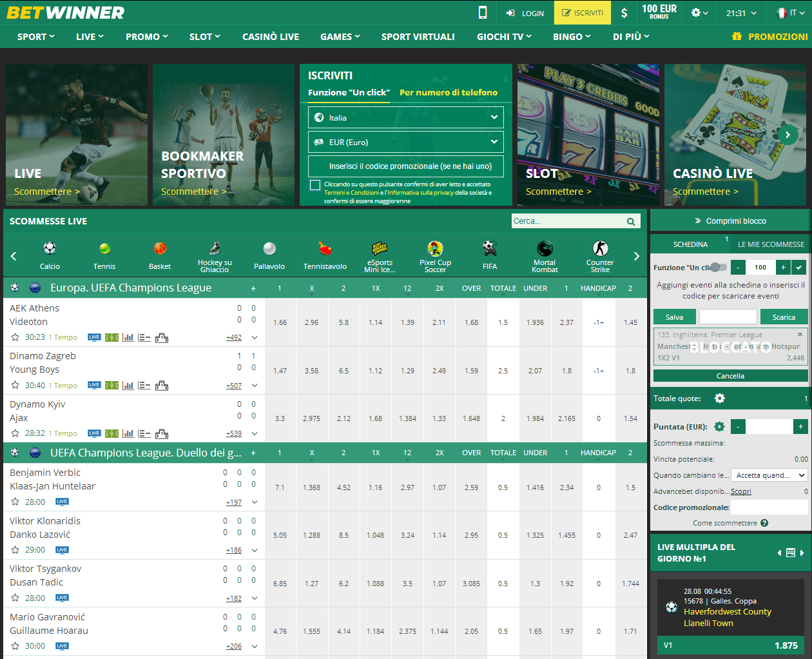Increase the Puntata stake with plus

(800, 426)
